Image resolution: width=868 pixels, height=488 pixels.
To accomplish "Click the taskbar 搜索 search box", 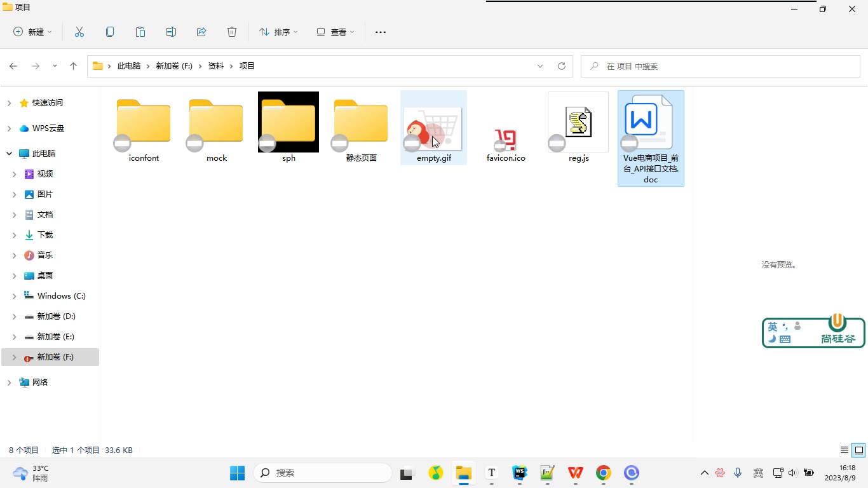I will 323,473.
